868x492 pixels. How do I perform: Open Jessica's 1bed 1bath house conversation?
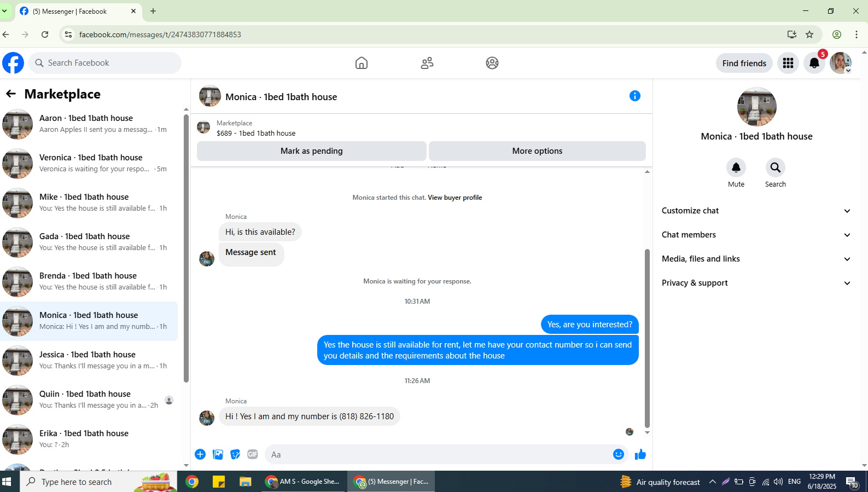(90, 361)
